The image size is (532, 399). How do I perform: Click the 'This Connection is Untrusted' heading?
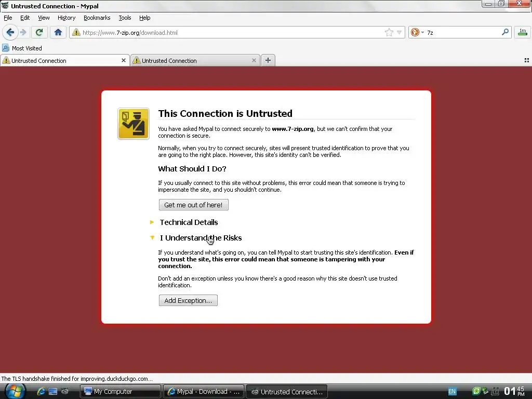[x=225, y=113]
